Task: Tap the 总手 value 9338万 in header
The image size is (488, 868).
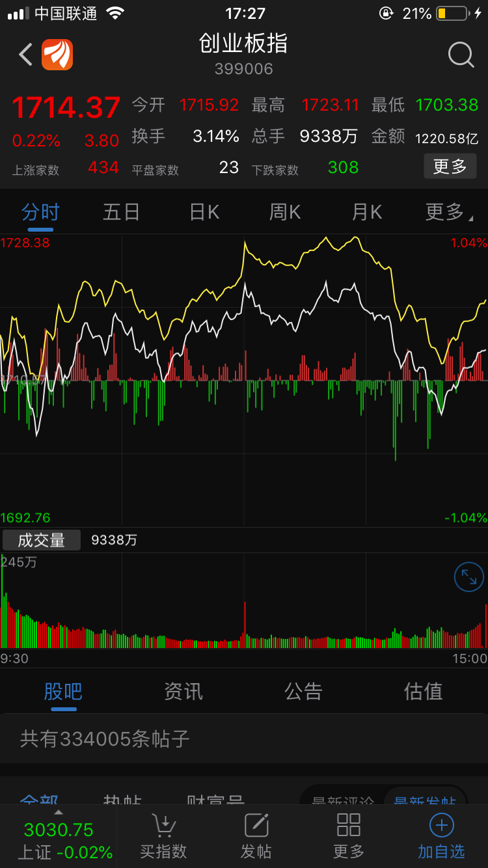Action: [329, 136]
